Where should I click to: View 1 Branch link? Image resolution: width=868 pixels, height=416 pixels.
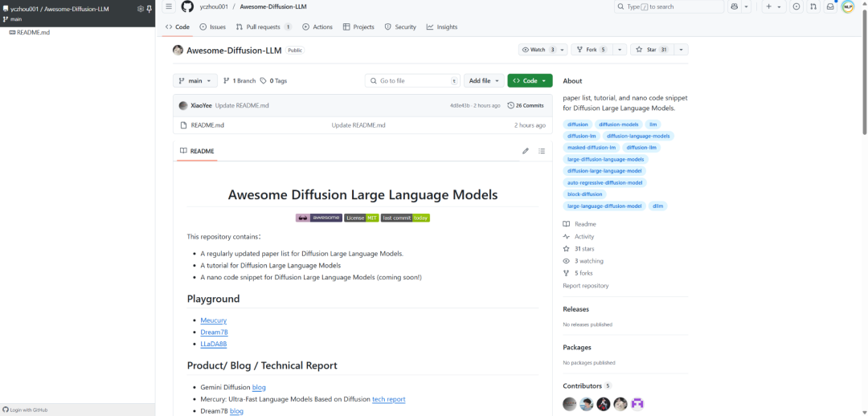pyautogui.click(x=240, y=81)
